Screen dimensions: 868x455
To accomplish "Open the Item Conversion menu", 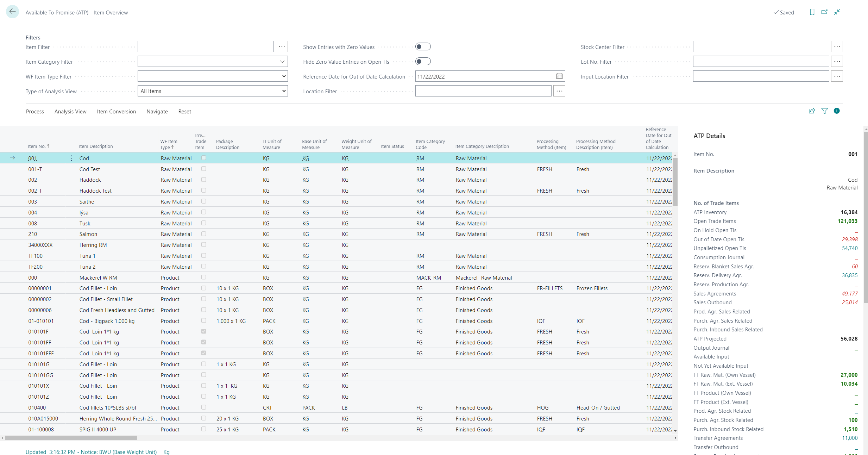I will tap(116, 112).
